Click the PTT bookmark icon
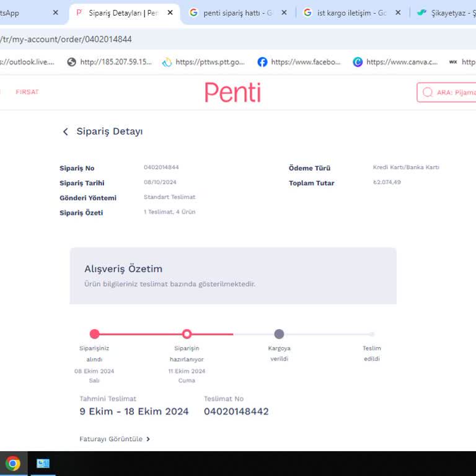 pos(167,62)
